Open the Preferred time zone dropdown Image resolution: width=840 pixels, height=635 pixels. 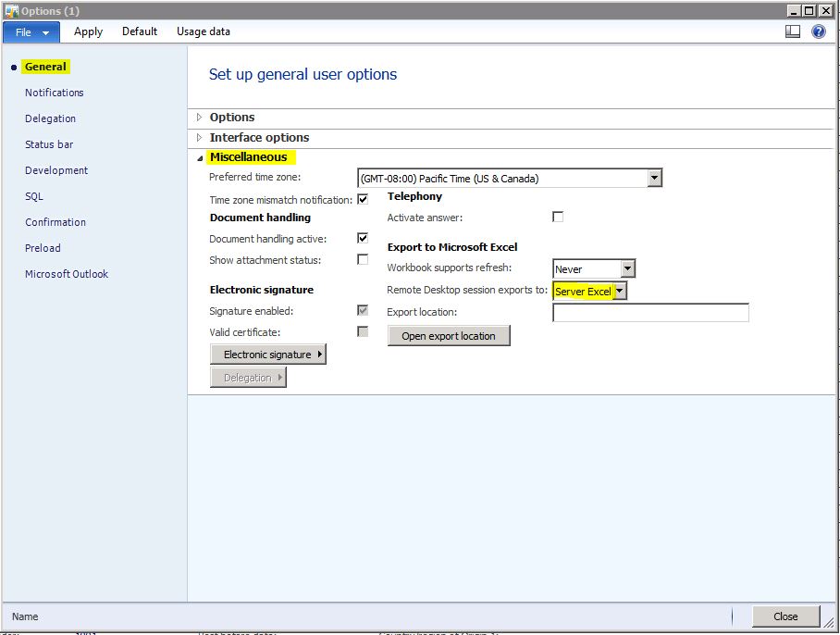coord(654,179)
